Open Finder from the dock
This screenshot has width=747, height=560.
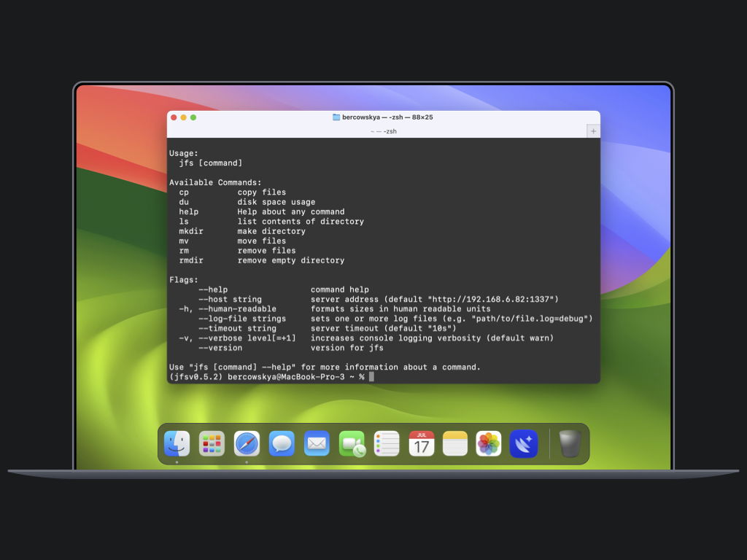(x=177, y=443)
